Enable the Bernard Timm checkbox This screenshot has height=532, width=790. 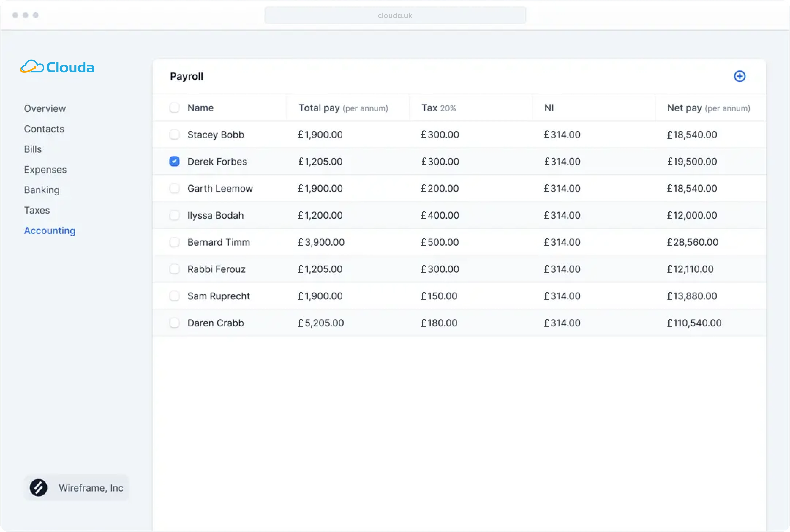174,242
